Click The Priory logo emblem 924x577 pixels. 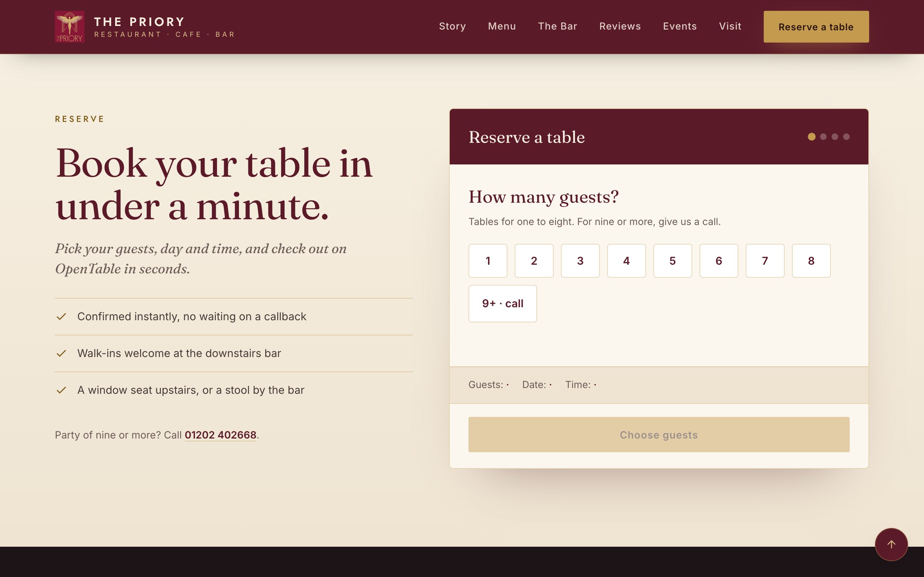(70, 27)
